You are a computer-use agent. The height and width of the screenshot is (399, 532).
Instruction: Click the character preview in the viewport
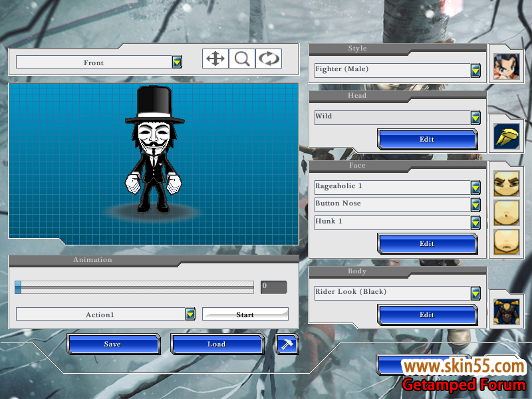pos(154,149)
